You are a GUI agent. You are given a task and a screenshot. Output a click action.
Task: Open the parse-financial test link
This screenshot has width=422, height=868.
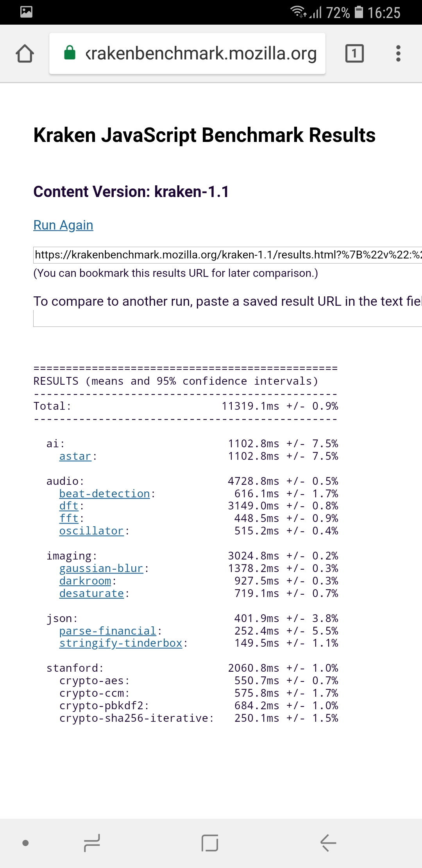click(108, 631)
